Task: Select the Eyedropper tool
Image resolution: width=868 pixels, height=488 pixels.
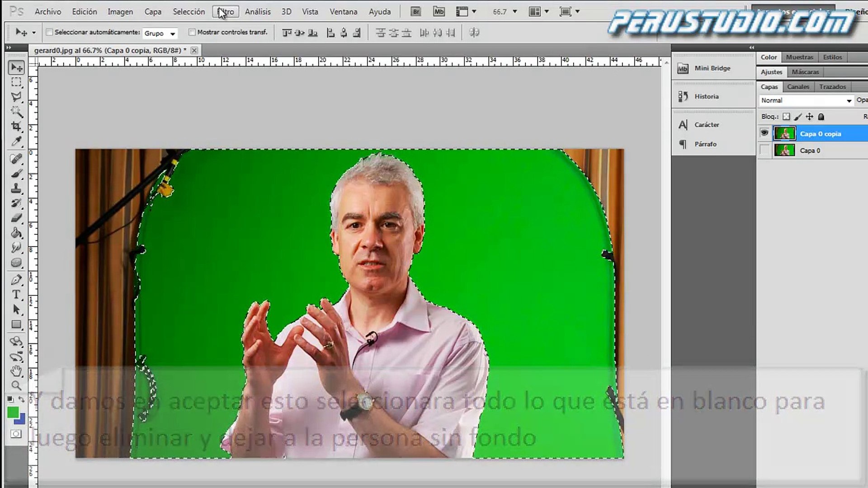Action: click(x=16, y=142)
